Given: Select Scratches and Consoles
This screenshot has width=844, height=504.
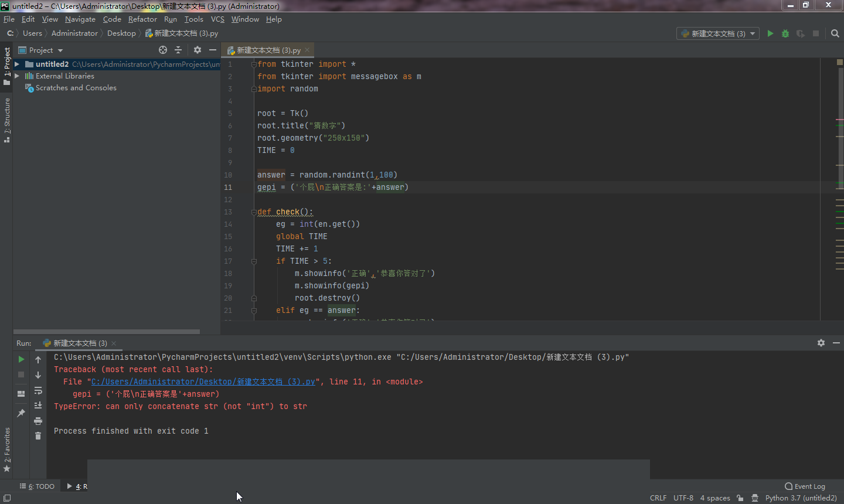Looking at the screenshot, I should pyautogui.click(x=76, y=88).
